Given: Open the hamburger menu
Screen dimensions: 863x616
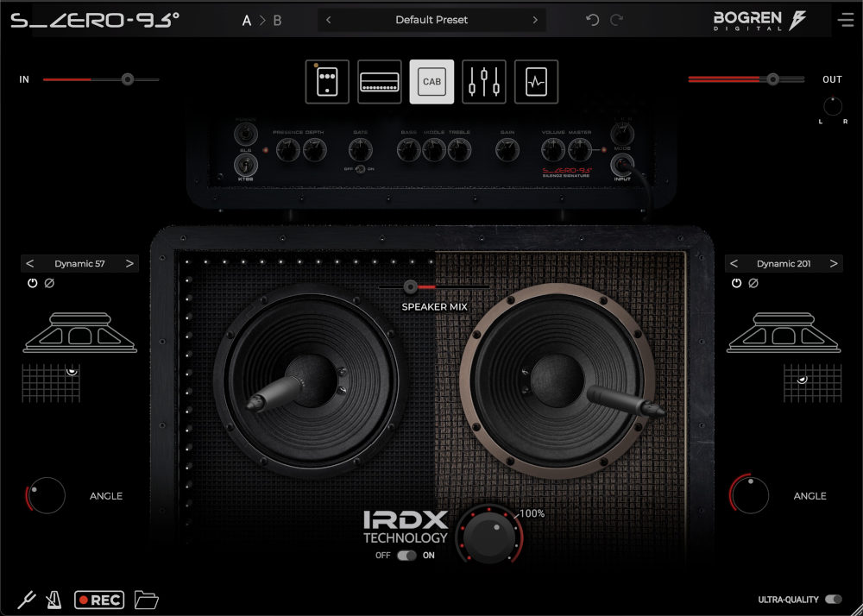Looking at the screenshot, I should 845,20.
